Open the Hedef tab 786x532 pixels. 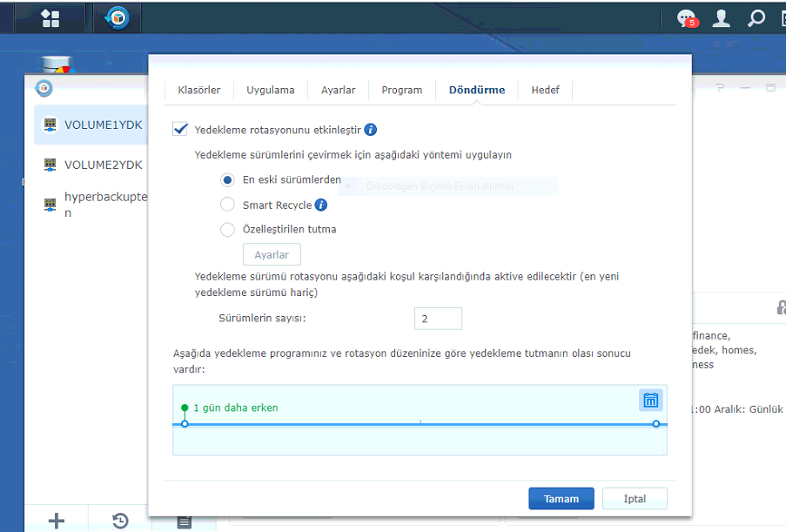pyautogui.click(x=545, y=90)
